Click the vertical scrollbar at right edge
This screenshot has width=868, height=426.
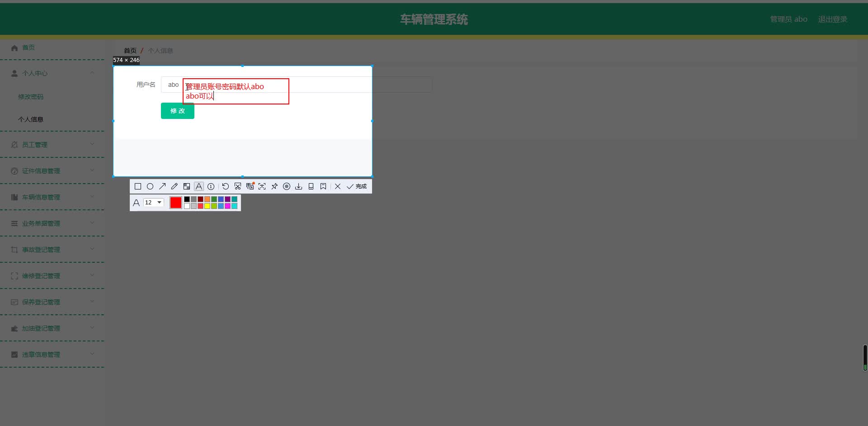865,358
